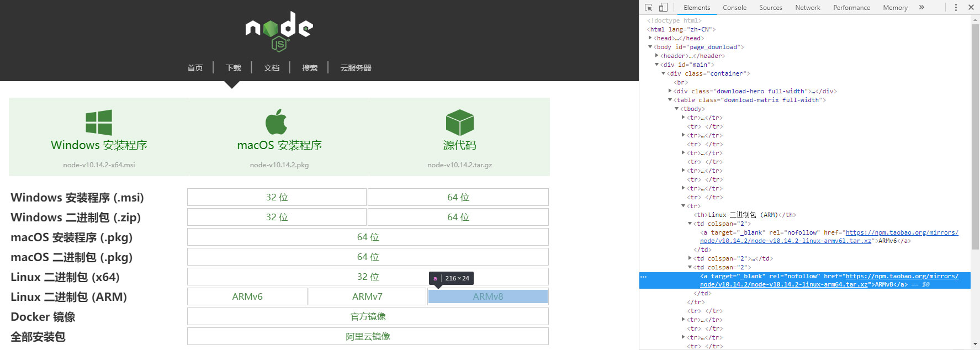Click the macOS Apple logo icon
The height and width of the screenshot is (350, 980).
[277, 122]
